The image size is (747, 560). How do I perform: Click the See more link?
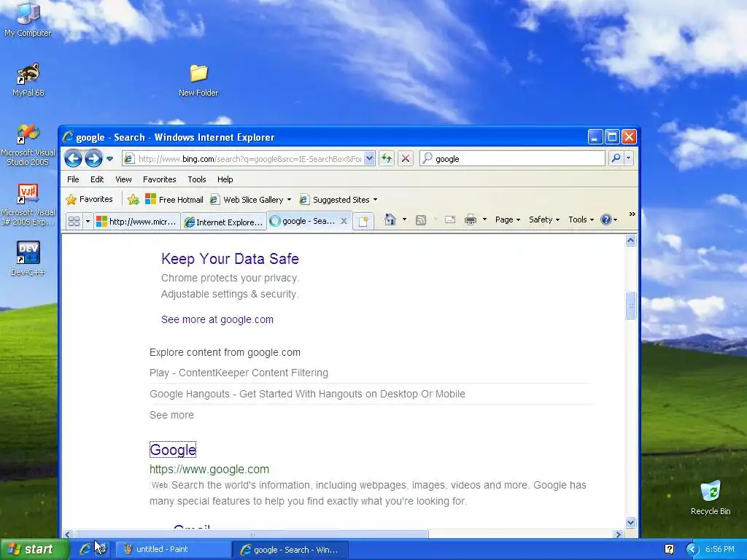[171, 415]
